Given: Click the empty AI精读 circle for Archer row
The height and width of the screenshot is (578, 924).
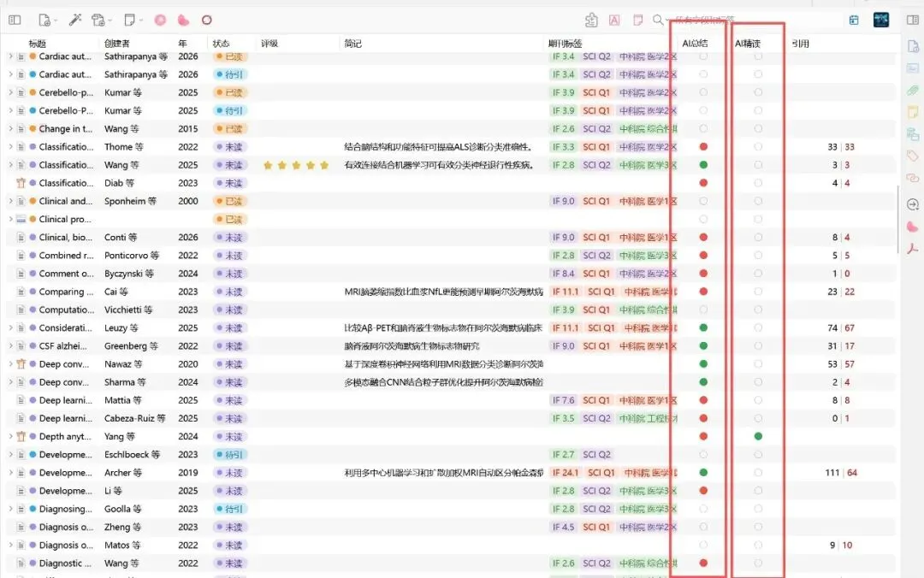Looking at the screenshot, I should point(758,473).
